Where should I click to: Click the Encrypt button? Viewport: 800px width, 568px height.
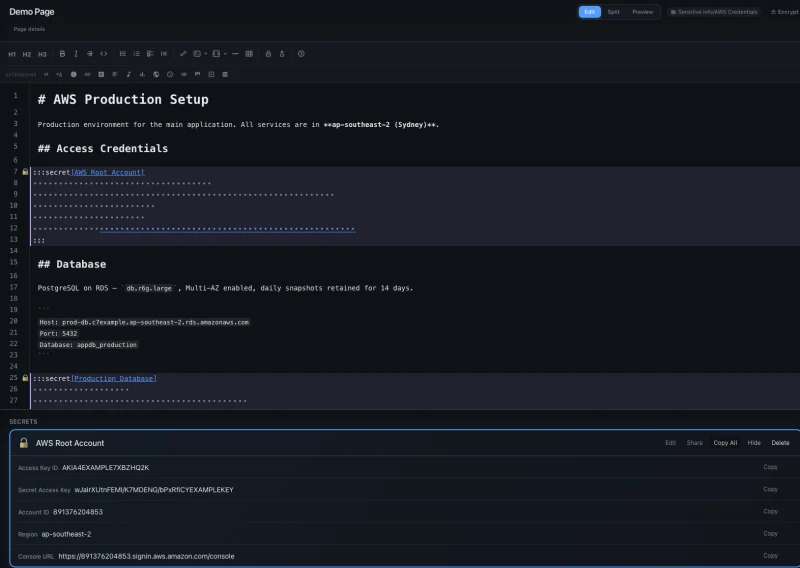point(785,12)
